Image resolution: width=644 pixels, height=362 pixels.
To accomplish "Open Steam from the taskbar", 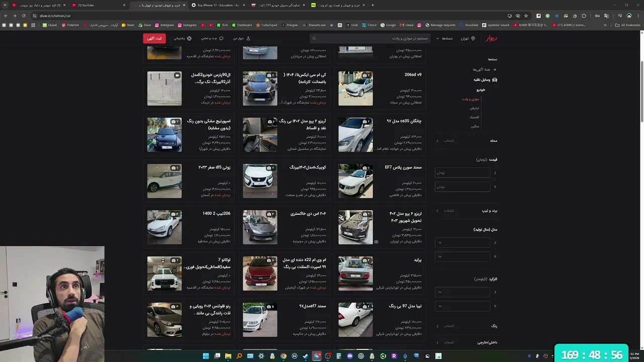I will tap(305, 356).
